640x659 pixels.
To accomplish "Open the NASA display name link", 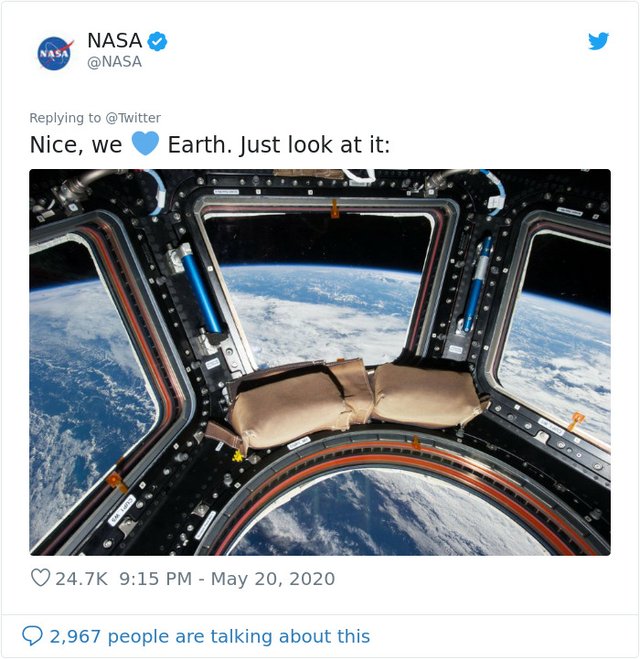I will (x=114, y=41).
